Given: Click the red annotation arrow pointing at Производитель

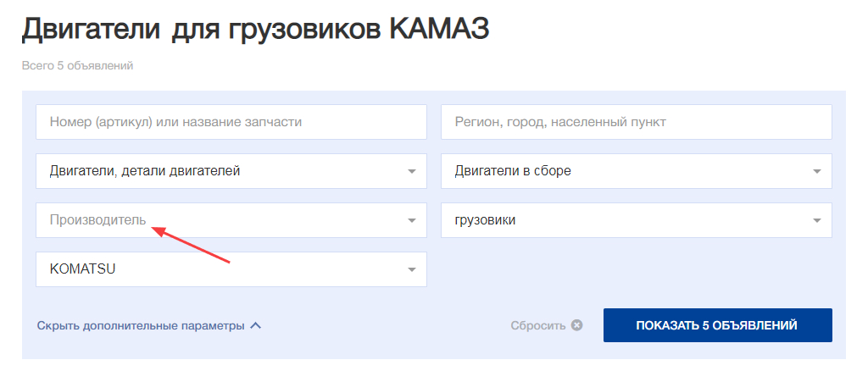Looking at the screenshot, I should 195,243.
